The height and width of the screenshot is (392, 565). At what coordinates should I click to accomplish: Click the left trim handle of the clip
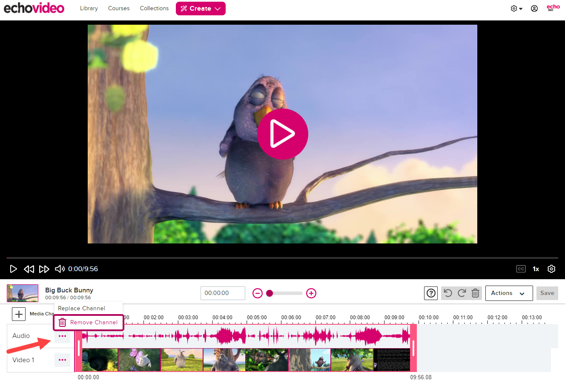[x=79, y=348]
